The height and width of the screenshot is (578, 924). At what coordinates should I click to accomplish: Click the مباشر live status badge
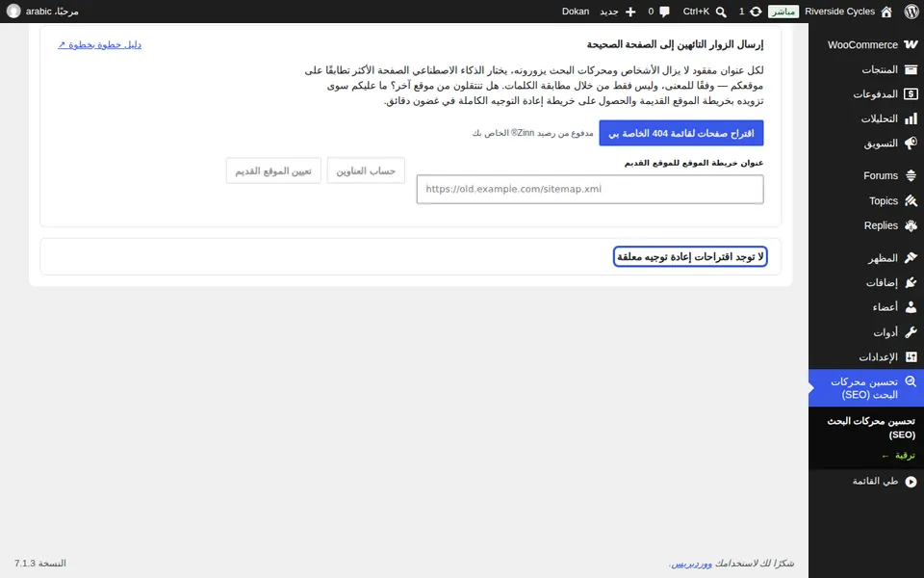pos(783,12)
